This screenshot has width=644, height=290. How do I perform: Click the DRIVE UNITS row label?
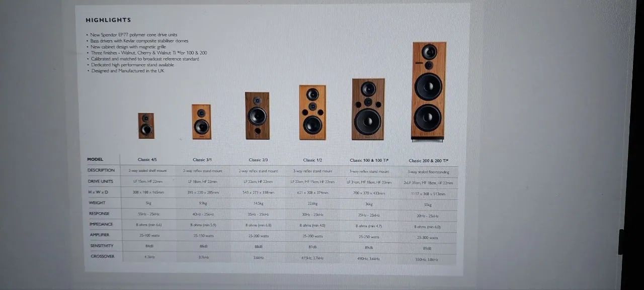(100, 181)
